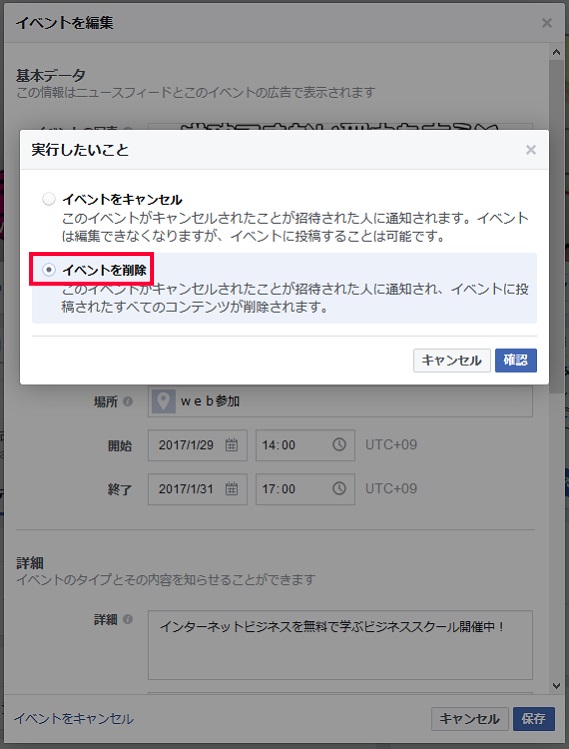Click info icon next to 場所 label
The image size is (569, 749).
pyautogui.click(x=128, y=401)
